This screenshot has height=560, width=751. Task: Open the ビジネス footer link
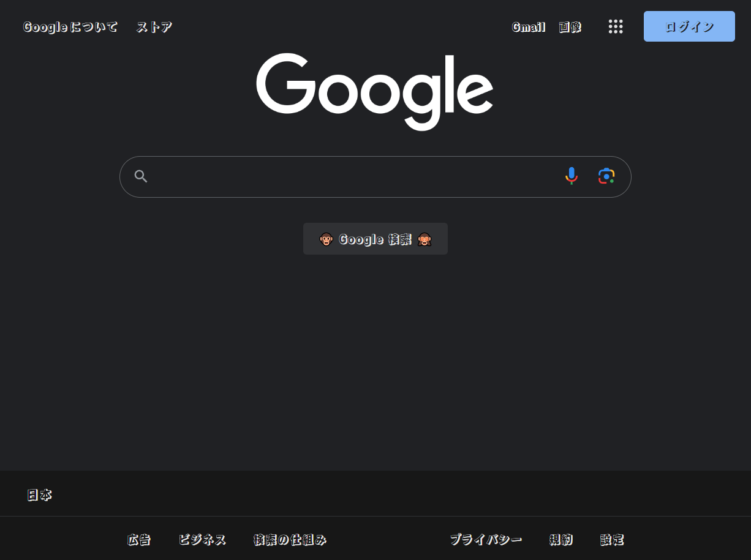pyautogui.click(x=202, y=540)
